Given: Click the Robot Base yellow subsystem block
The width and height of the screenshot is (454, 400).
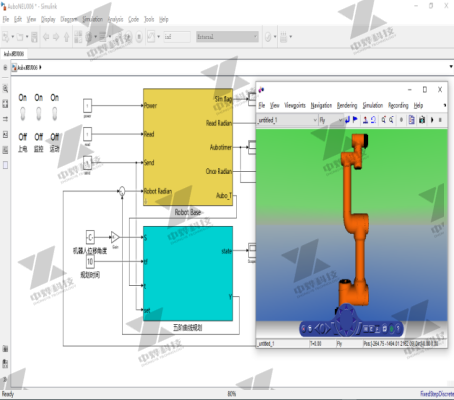Looking at the screenshot, I should [x=188, y=147].
